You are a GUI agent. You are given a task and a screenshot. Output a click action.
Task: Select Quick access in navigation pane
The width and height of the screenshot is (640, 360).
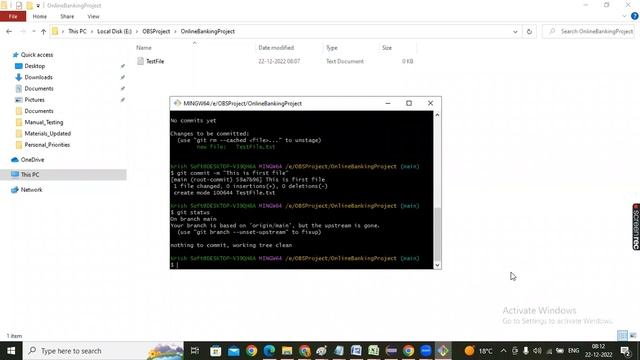pyautogui.click(x=37, y=55)
